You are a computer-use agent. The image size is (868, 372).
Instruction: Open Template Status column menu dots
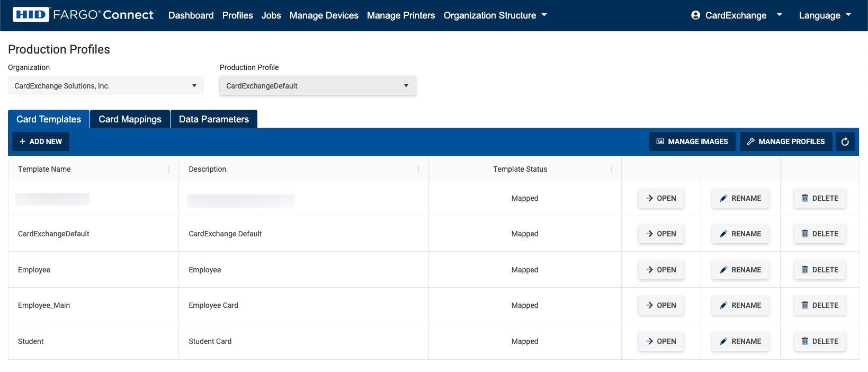(x=611, y=169)
